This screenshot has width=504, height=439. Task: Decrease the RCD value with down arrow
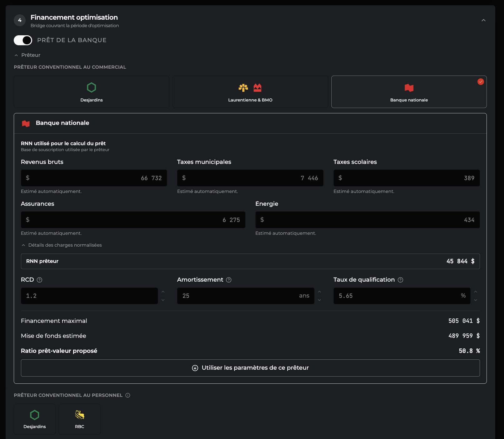163,300
